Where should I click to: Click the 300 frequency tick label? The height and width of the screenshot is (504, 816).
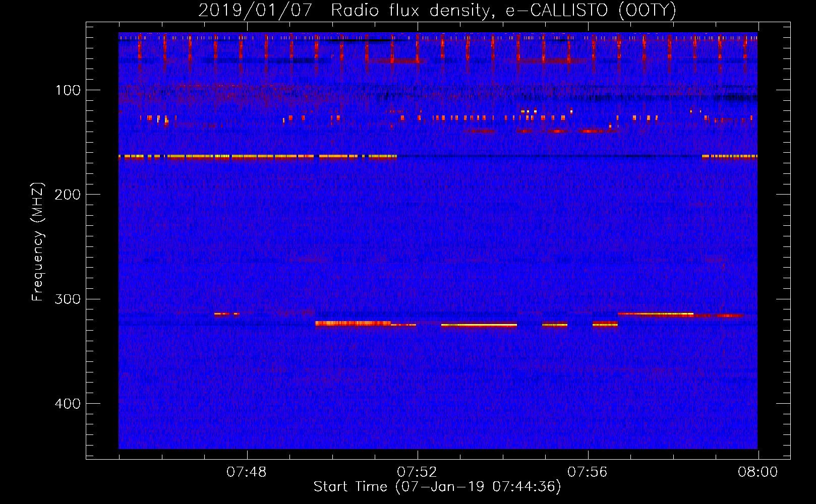(x=68, y=299)
